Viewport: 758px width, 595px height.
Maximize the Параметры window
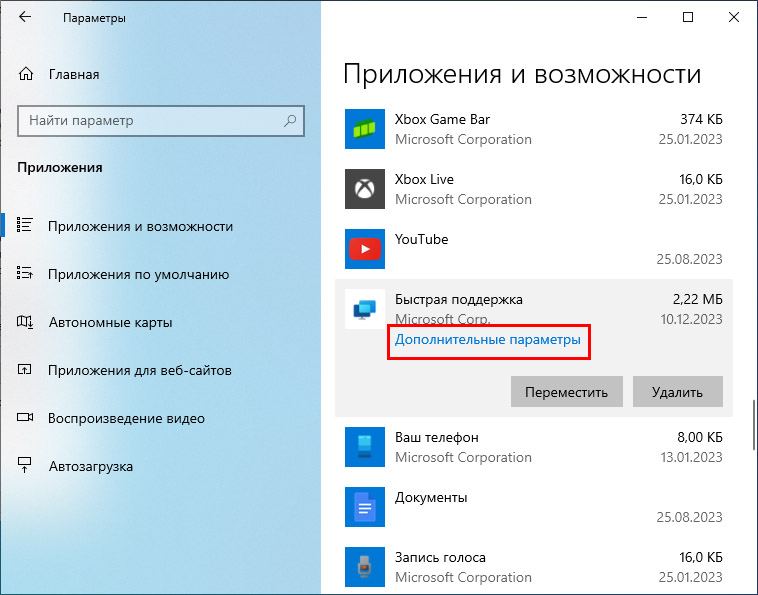(x=688, y=17)
